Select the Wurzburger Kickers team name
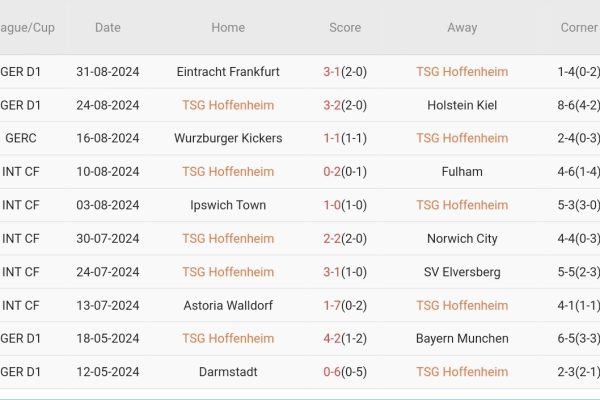 point(228,138)
